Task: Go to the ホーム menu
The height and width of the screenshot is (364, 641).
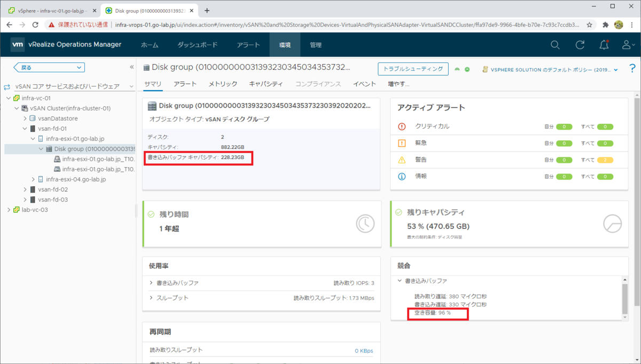Action: tap(150, 45)
